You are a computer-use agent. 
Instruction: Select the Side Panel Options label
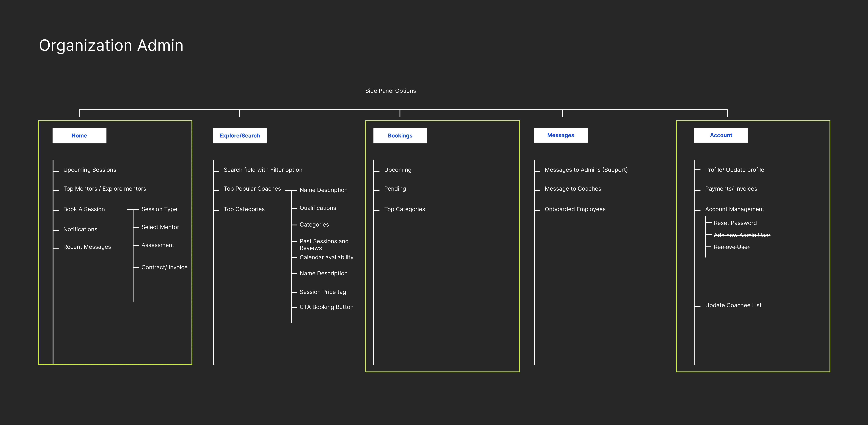[x=391, y=91]
